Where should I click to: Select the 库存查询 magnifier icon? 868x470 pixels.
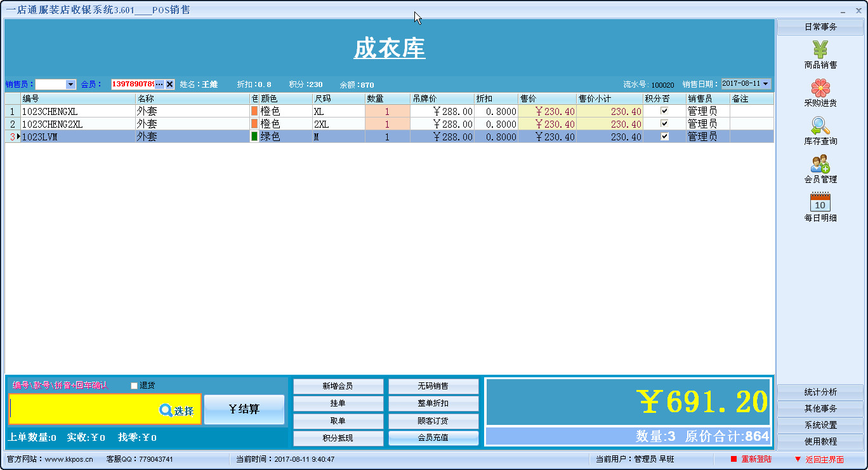(820, 126)
